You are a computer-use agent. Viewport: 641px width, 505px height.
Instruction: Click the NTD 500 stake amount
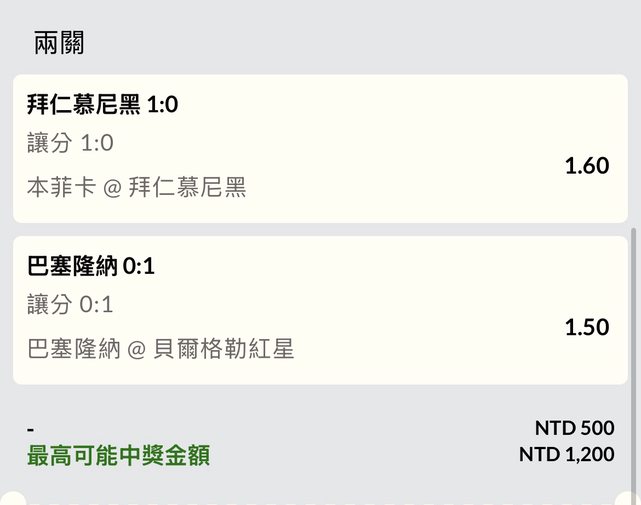(x=574, y=428)
